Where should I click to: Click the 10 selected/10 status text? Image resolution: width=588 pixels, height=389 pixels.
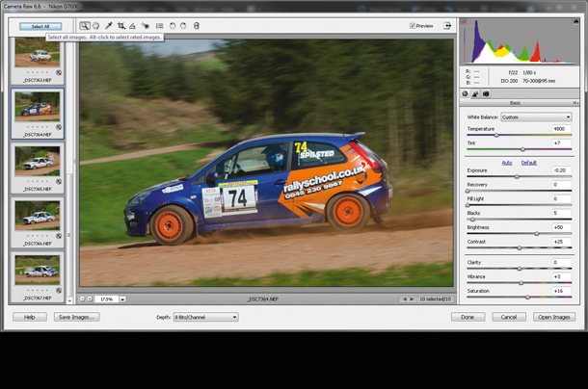(435, 299)
